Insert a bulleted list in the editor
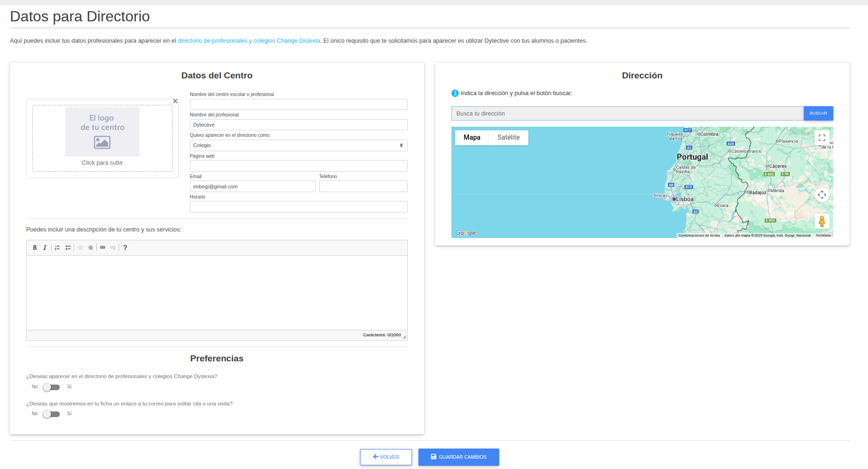This screenshot has height=469, width=868. 68,248
